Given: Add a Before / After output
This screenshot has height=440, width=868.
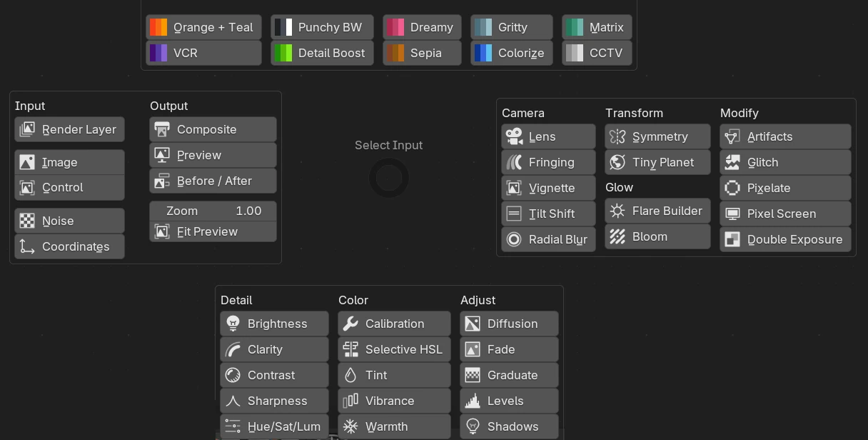Looking at the screenshot, I should 213,181.
